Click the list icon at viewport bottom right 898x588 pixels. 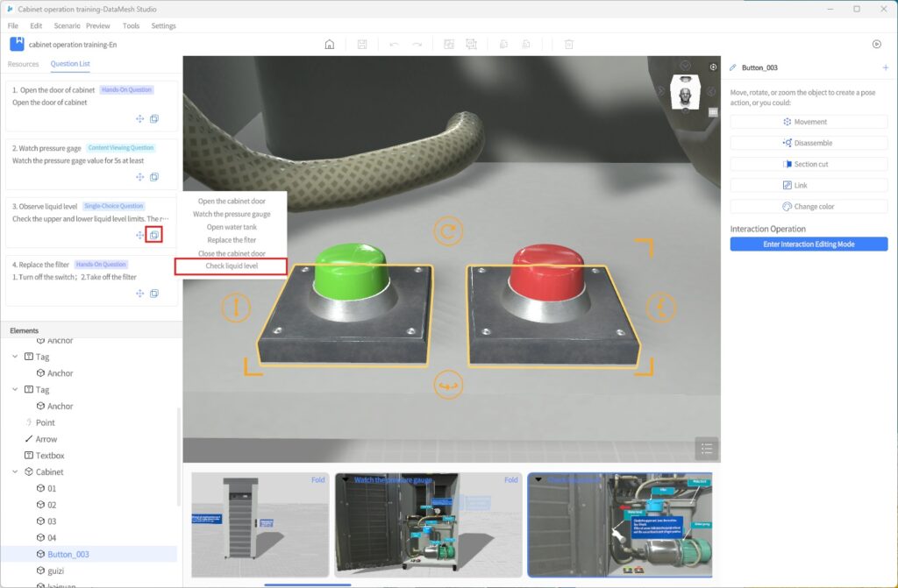[x=707, y=448]
